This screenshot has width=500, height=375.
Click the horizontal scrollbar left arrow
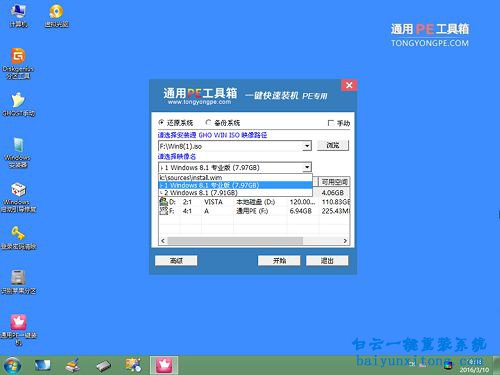pyautogui.click(x=163, y=240)
